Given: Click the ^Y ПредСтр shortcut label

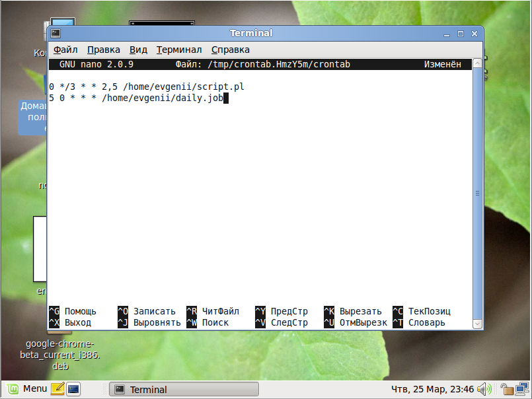Looking at the screenshot, I should coord(282,311).
